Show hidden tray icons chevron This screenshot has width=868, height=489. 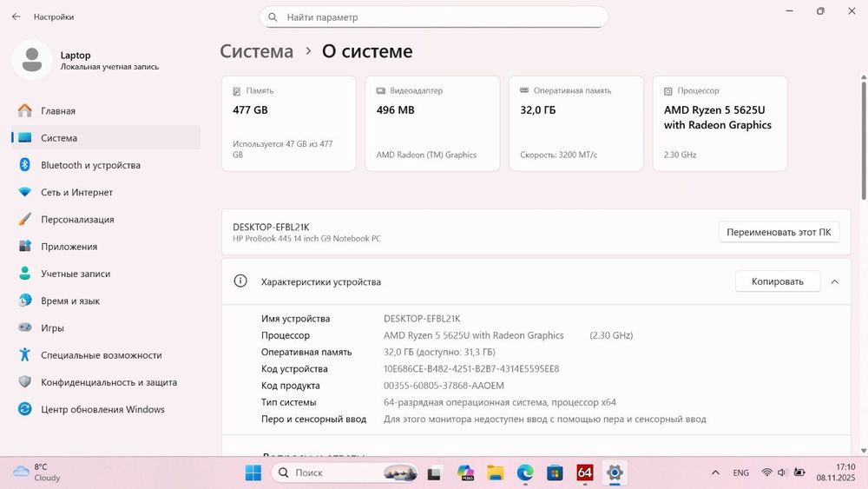click(x=715, y=472)
